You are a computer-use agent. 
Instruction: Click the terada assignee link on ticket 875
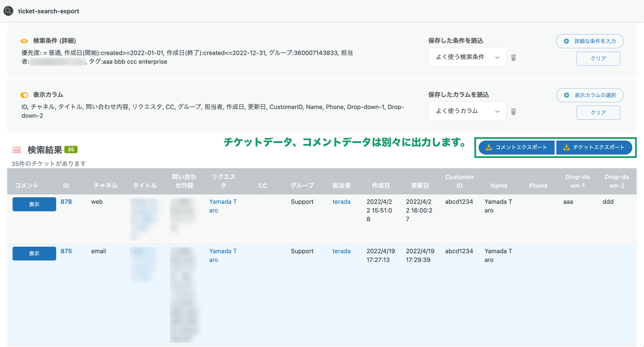click(x=341, y=251)
